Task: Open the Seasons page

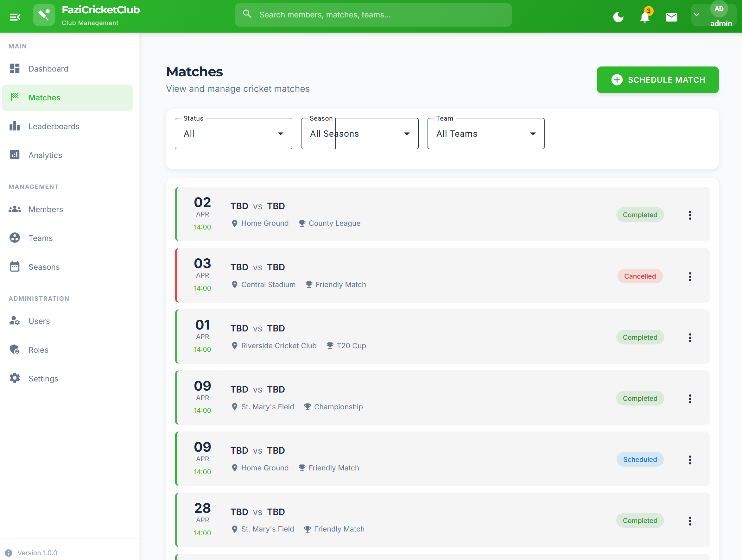Action: click(x=67, y=267)
